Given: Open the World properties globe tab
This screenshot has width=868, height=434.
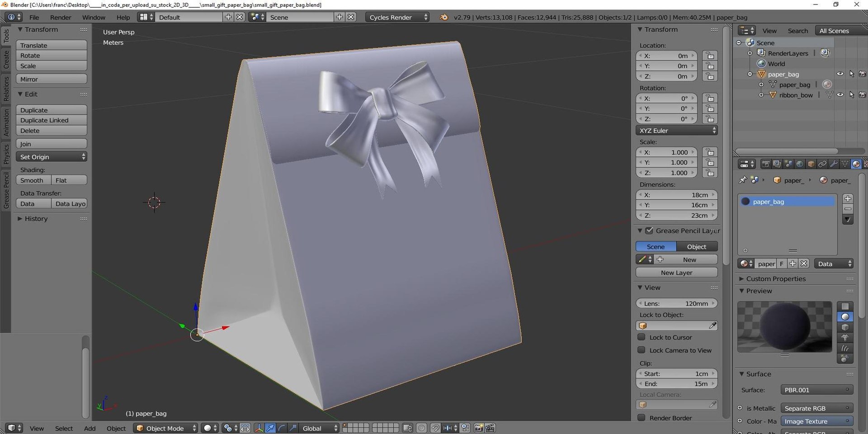Looking at the screenshot, I should (x=799, y=164).
